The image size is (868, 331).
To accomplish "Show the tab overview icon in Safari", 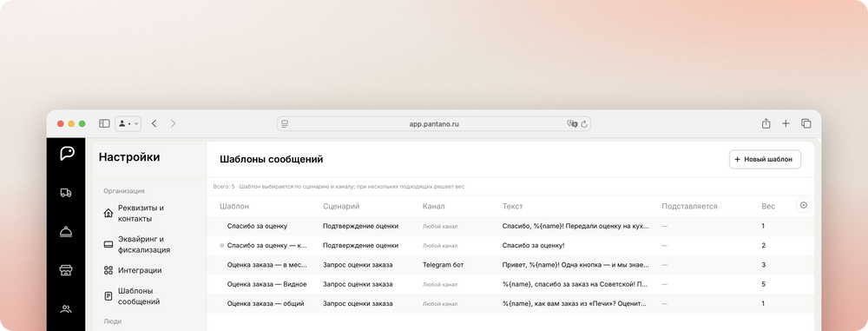I will [x=806, y=123].
